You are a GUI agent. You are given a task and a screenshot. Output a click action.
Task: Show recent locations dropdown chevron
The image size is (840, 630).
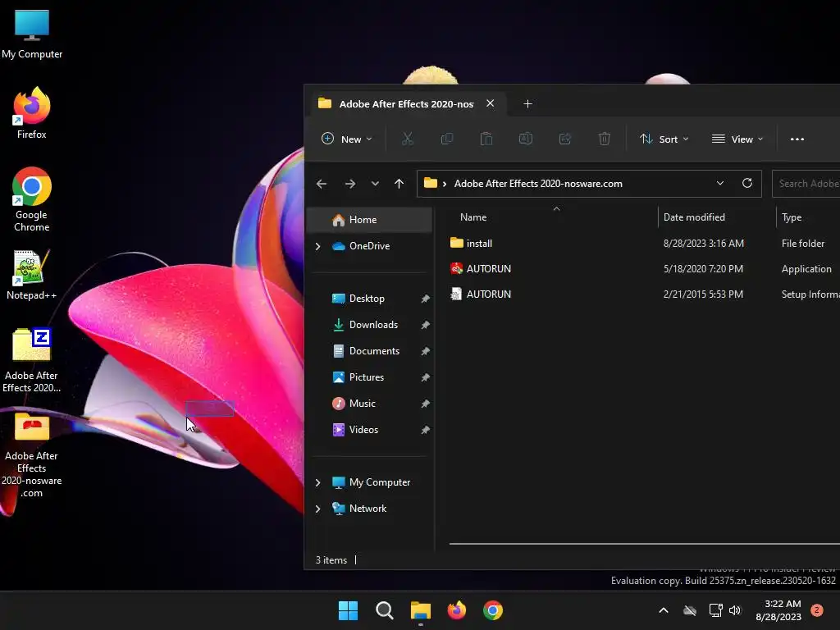375,184
